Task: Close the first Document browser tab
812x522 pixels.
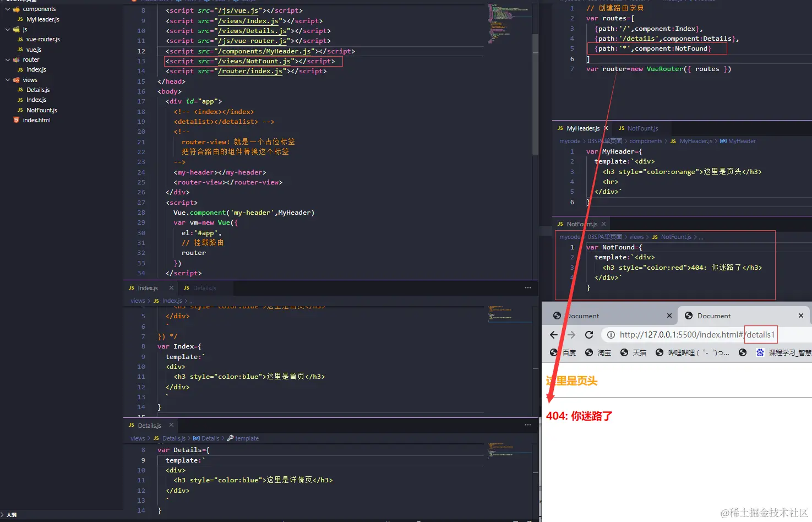Action: coord(669,316)
